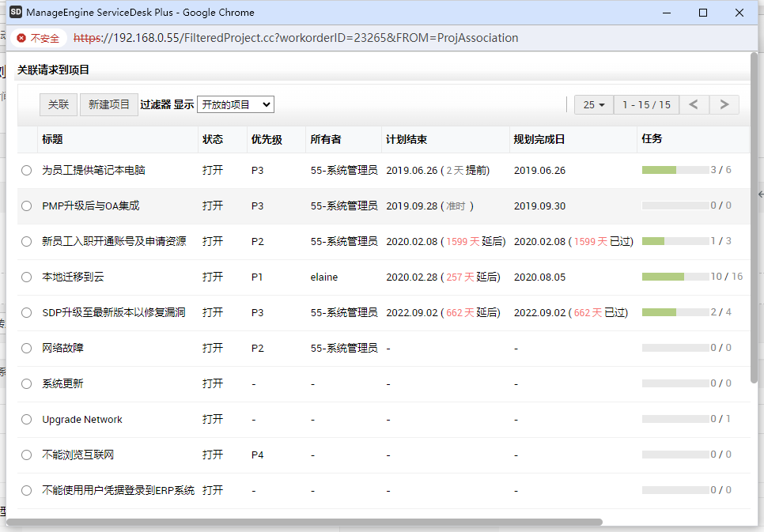764x532 pixels.
Task: Click the insecure connection warning icon
Action: [21, 38]
